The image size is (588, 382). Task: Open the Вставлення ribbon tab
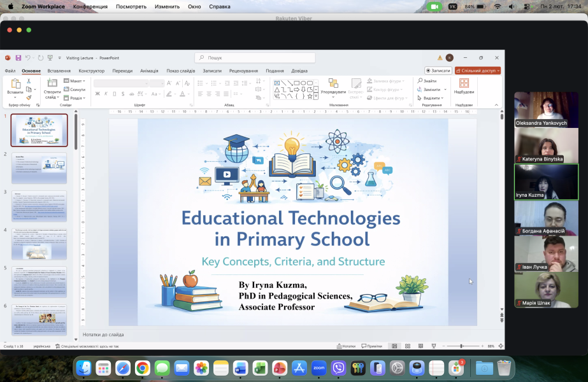pyautogui.click(x=59, y=71)
